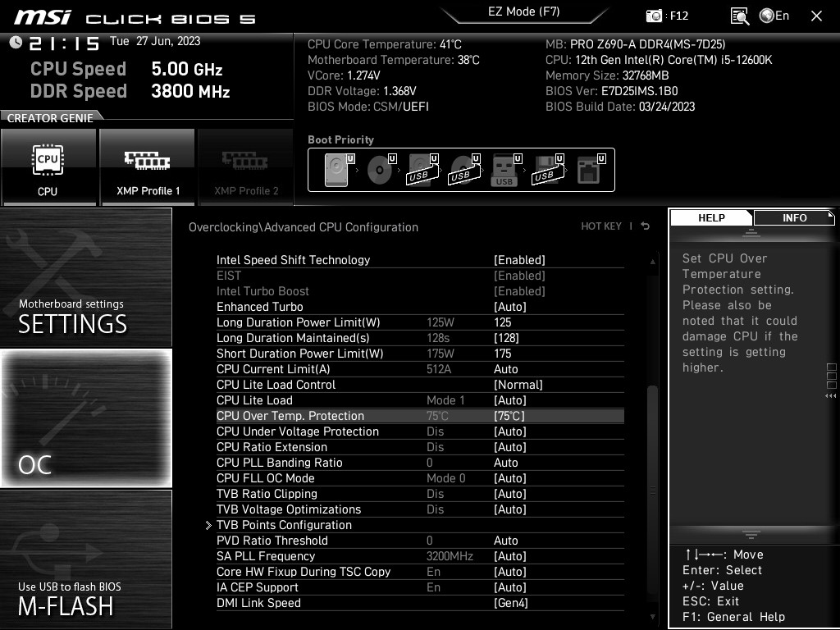Select the USB CD/DVD boot icon
840x630 pixels.
[464, 170]
